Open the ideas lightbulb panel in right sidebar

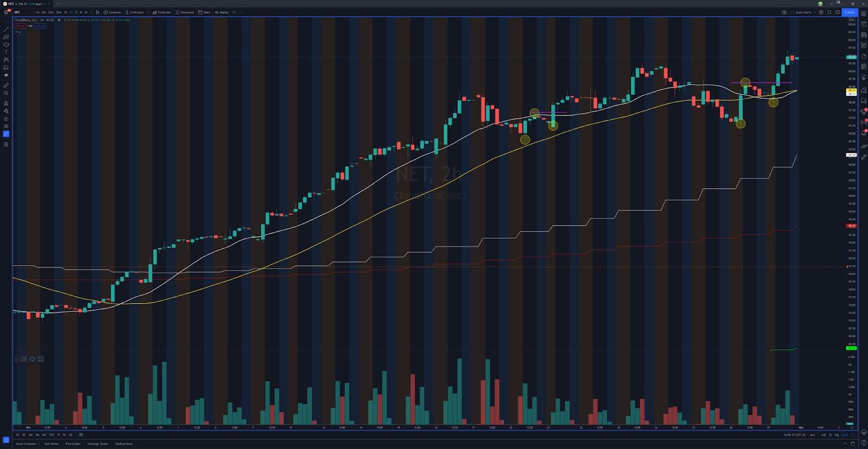pyautogui.click(x=864, y=77)
